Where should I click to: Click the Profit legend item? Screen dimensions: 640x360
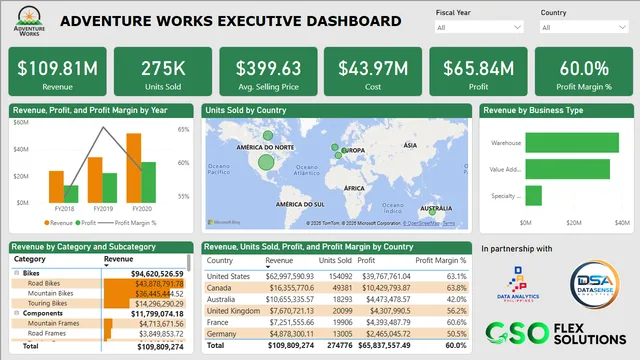(x=86, y=223)
